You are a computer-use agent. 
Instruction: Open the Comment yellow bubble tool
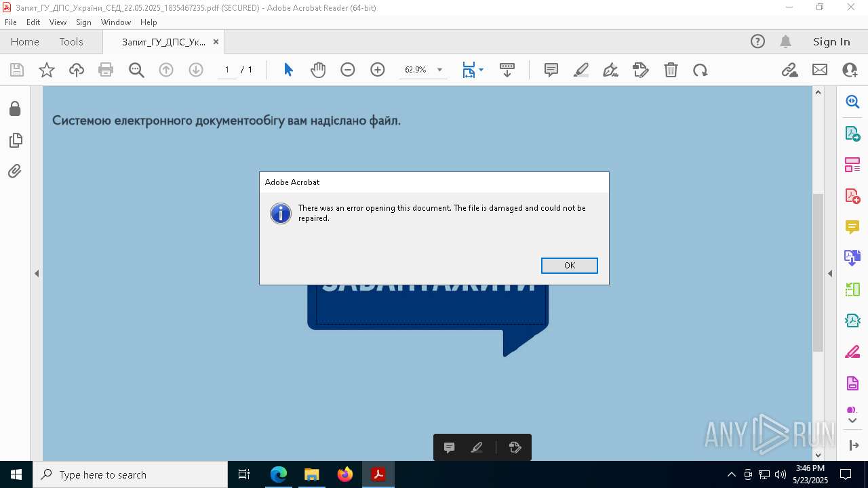tap(852, 227)
